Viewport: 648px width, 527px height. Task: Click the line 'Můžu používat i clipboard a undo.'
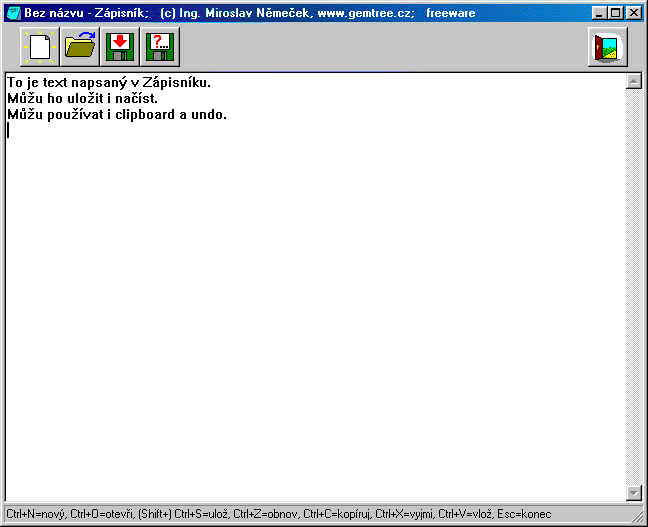(x=117, y=114)
